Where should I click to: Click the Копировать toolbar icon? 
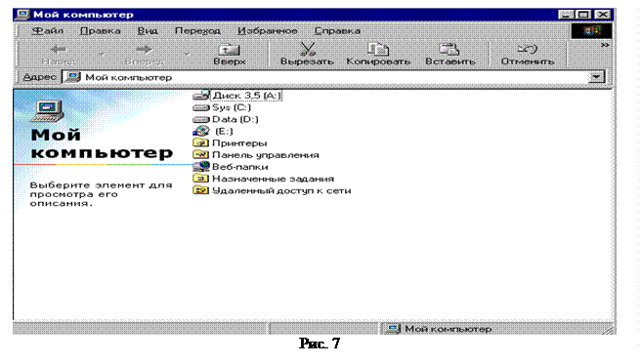378,49
